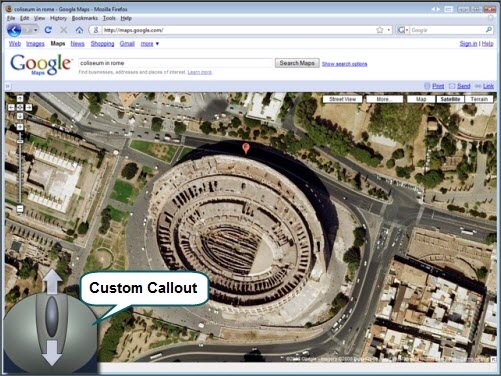Expand the 'more' Google services dropdown
The height and width of the screenshot is (376, 501).
pyautogui.click(x=150, y=44)
